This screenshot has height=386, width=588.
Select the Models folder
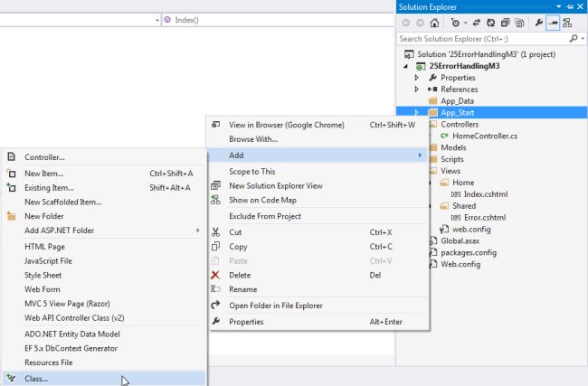[453, 147]
